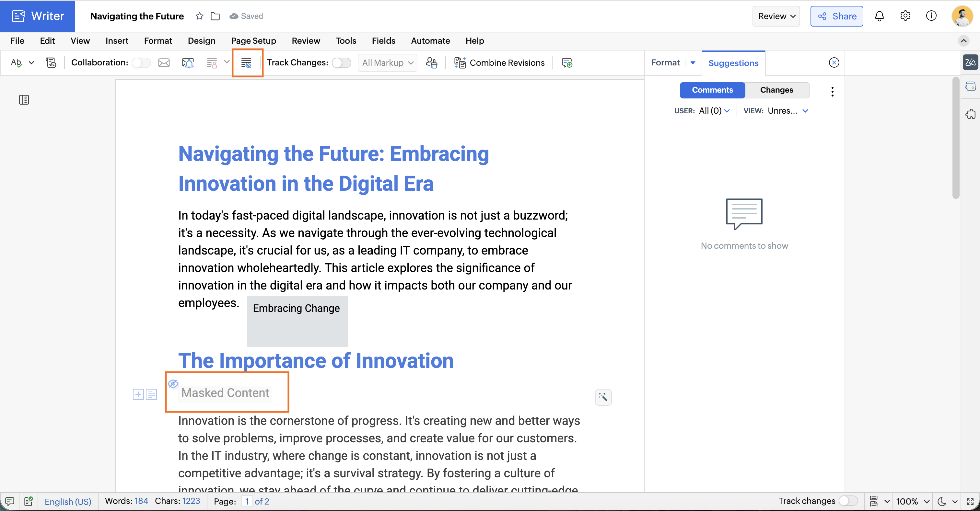
Task: Click the add comment icon in toolbar
Action: tap(567, 63)
